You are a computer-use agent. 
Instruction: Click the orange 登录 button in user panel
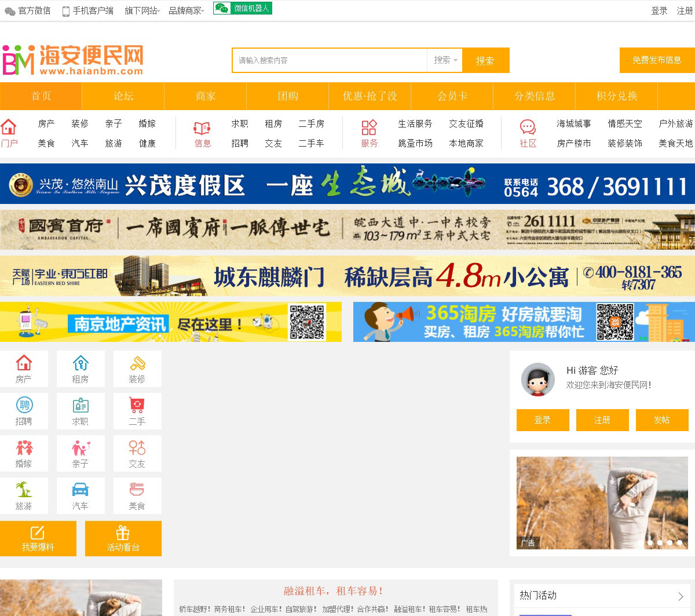click(x=543, y=420)
